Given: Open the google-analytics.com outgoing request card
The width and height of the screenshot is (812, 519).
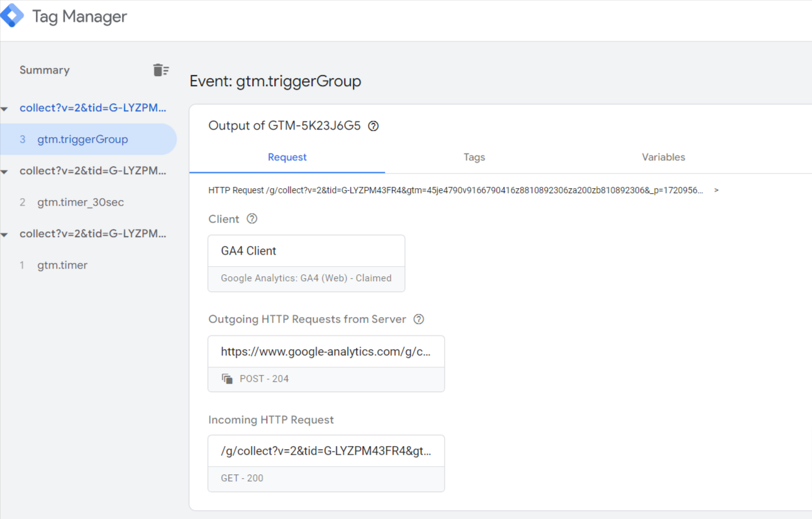Looking at the screenshot, I should [x=326, y=364].
